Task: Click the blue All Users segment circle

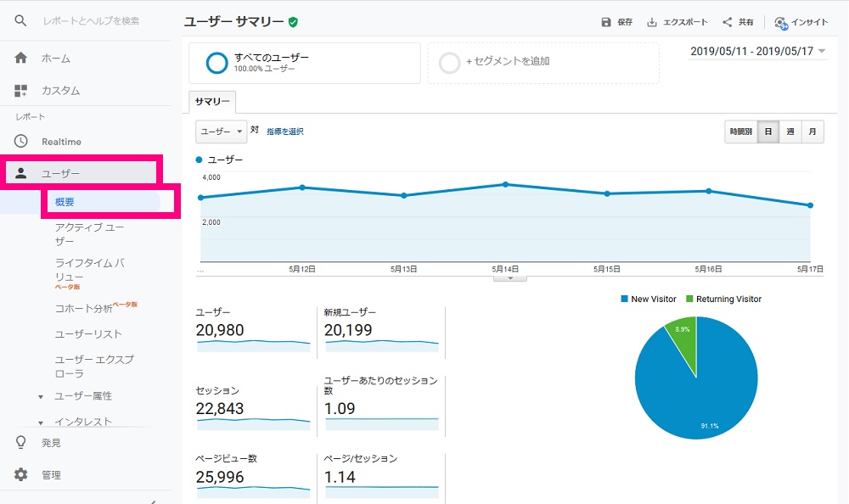Action: [x=216, y=63]
